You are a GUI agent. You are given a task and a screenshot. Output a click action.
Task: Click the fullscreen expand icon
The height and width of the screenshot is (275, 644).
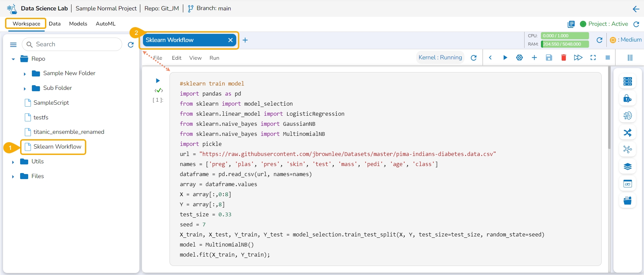pos(593,58)
